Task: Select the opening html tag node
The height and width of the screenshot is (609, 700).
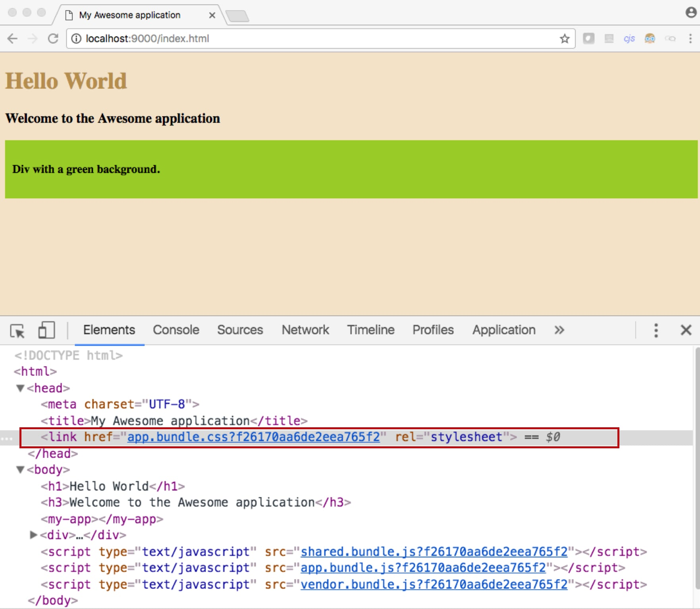Action: pyautogui.click(x=35, y=372)
